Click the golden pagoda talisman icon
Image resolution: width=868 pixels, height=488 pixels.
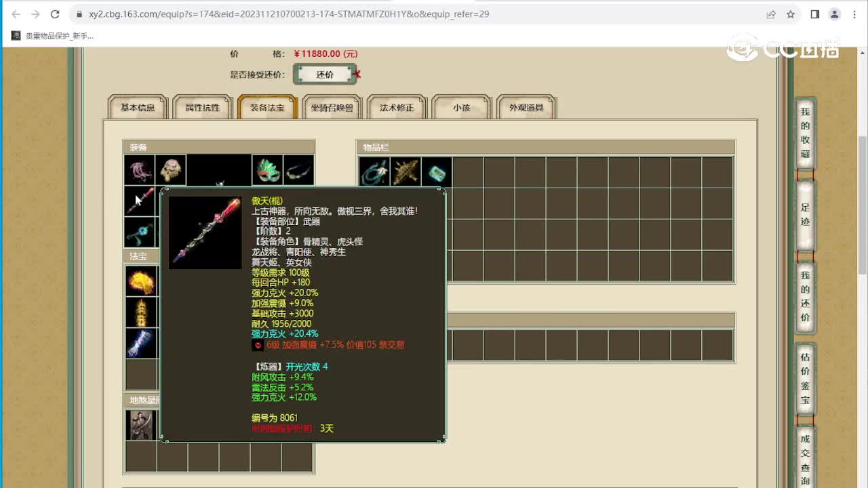click(141, 312)
